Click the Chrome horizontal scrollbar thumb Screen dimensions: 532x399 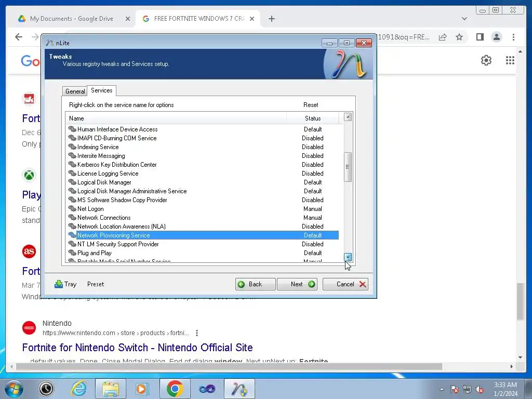point(229,366)
